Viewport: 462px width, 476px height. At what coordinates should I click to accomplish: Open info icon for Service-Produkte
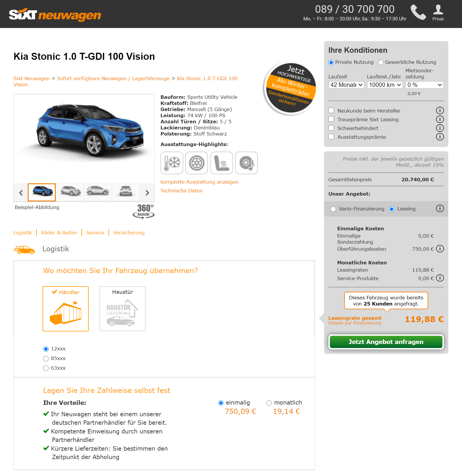440,278
